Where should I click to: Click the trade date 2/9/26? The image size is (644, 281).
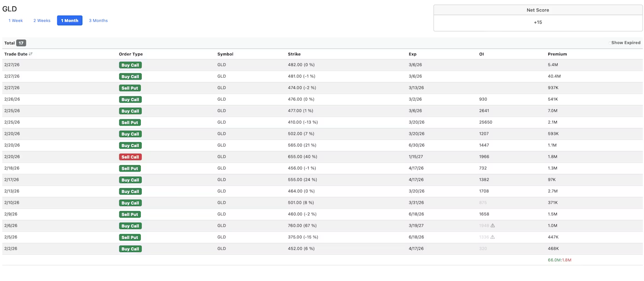coord(11,214)
